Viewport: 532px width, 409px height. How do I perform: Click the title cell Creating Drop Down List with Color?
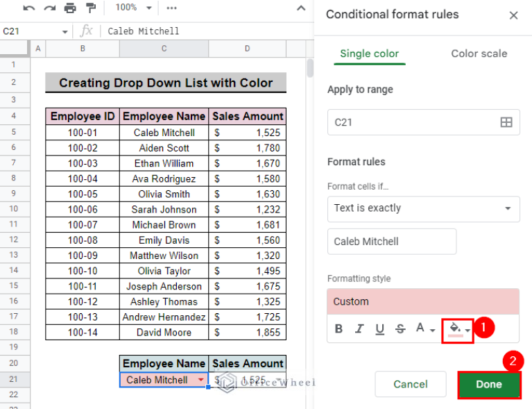pos(166,83)
